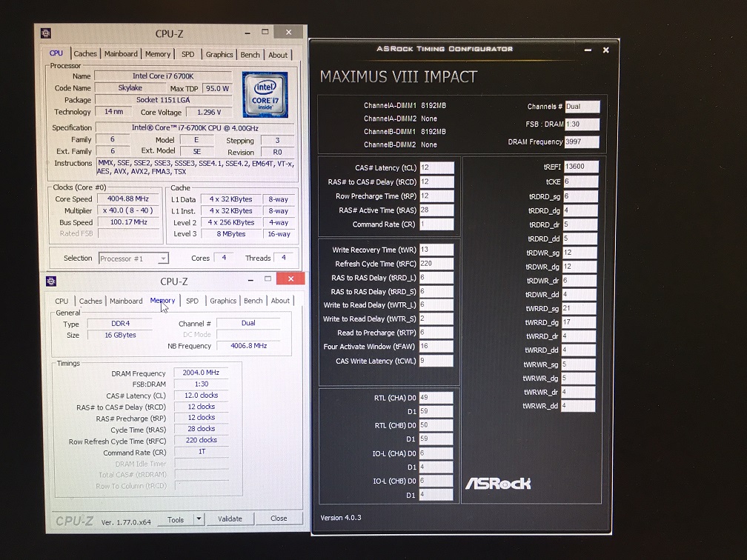Click the DRAM Frequency field showing 3997
747x560 pixels.
pos(582,142)
